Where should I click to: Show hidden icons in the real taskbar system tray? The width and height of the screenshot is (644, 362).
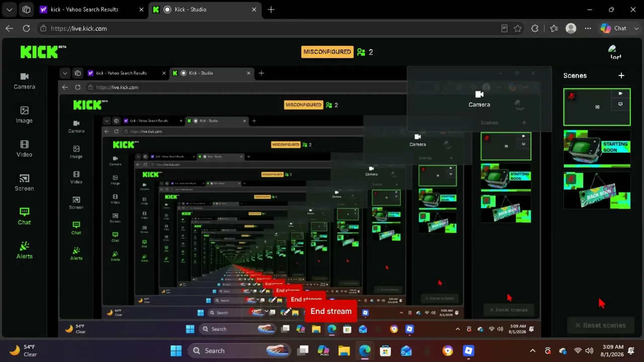[533, 350]
